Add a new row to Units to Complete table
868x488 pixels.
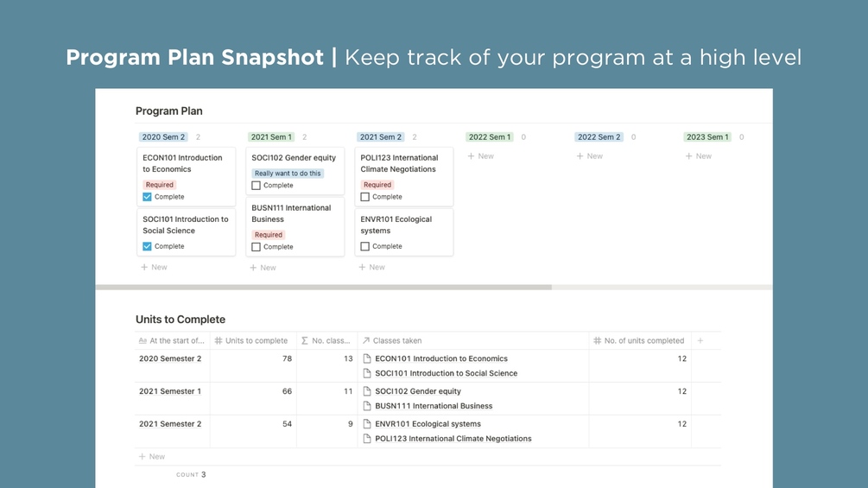152,456
